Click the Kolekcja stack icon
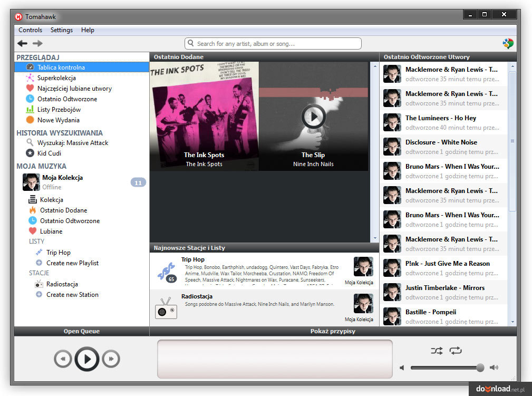 point(33,199)
